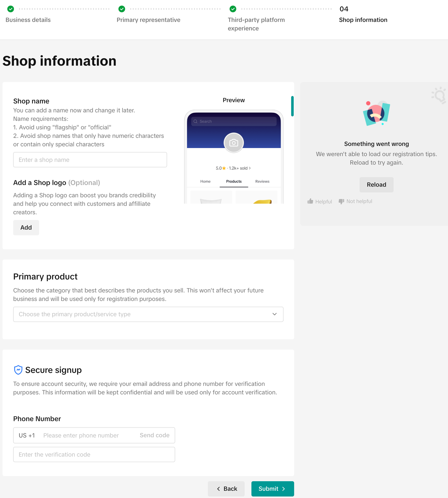Click the thumbs-down Not helpful icon
The width and height of the screenshot is (448, 498).
click(x=341, y=201)
